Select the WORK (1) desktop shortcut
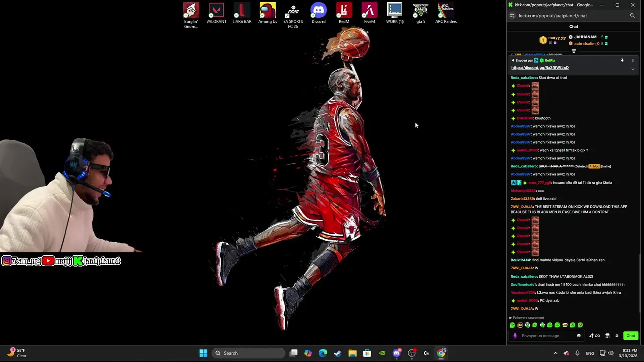644x362 pixels. click(x=395, y=13)
